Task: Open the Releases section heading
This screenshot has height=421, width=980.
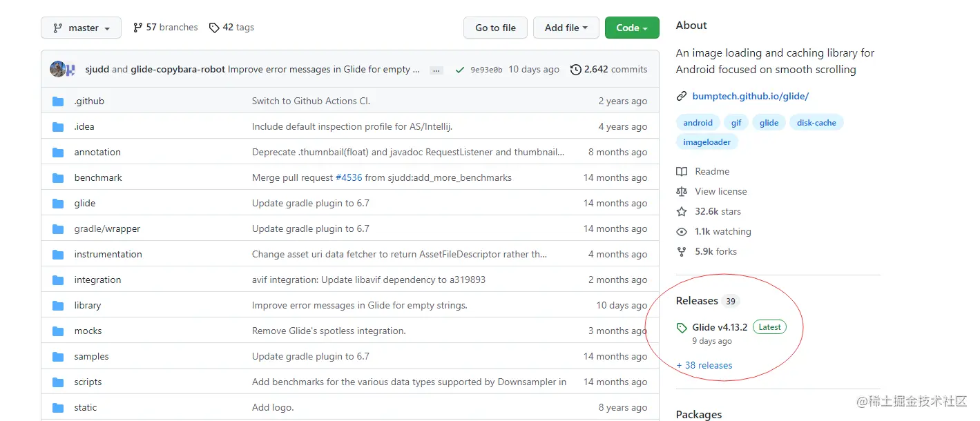Action: pyautogui.click(x=697, y=300)
